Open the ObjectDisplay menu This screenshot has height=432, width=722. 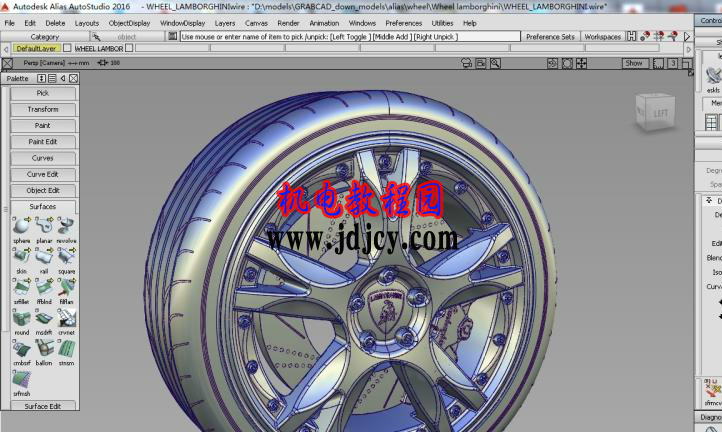tap(129, 22)
